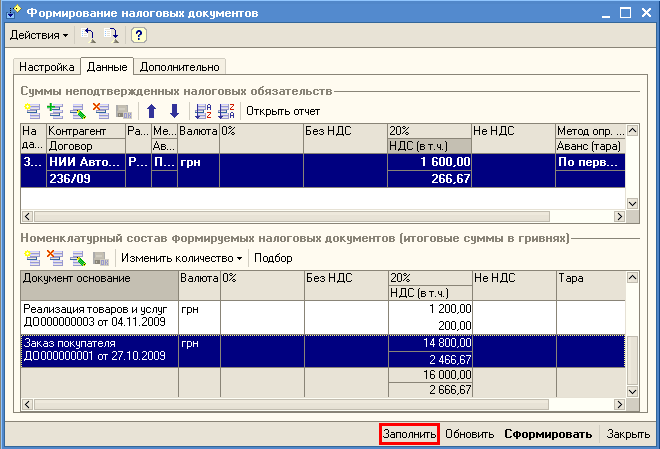Click the Подбор button
Viewport: 660px width, 449px height.
pyautogui.click(x=273, y=258)
